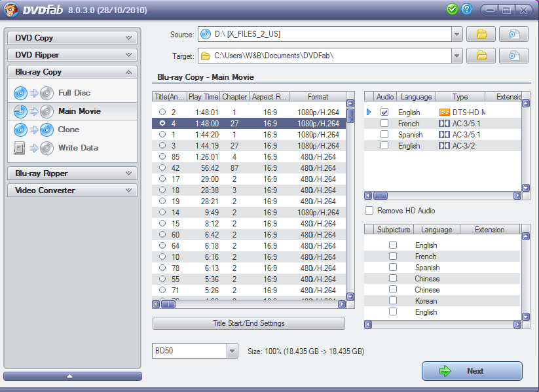This screenshot has width=539, height=392.
Task: Browse for target folder icon
Action: coord(481,56)
